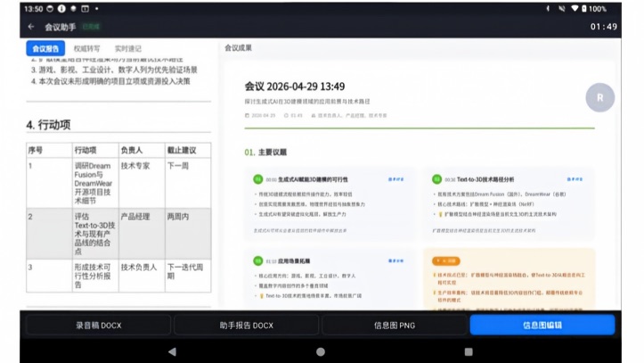Download the 信息图 PNG
644x363 pixels.
coord(395,326)
